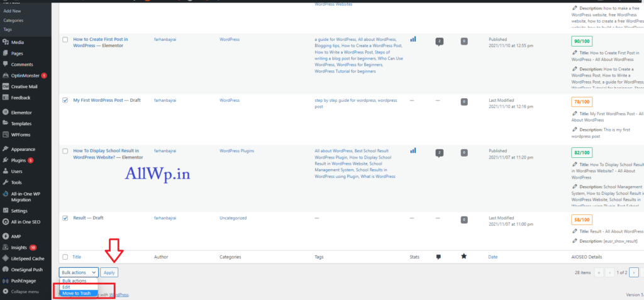Choose Move to Trash from bulk actions list

pyautogui.click(x=79, y=294)
